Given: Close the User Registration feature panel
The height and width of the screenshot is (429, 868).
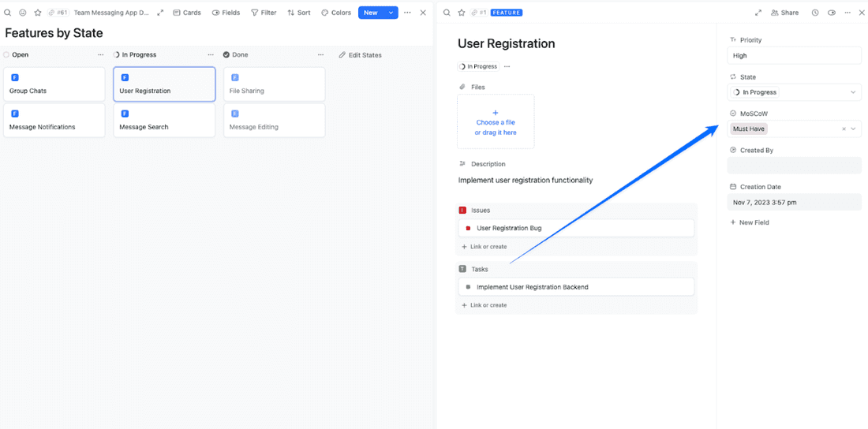Looking at the screenshot, I should (862, 12).
